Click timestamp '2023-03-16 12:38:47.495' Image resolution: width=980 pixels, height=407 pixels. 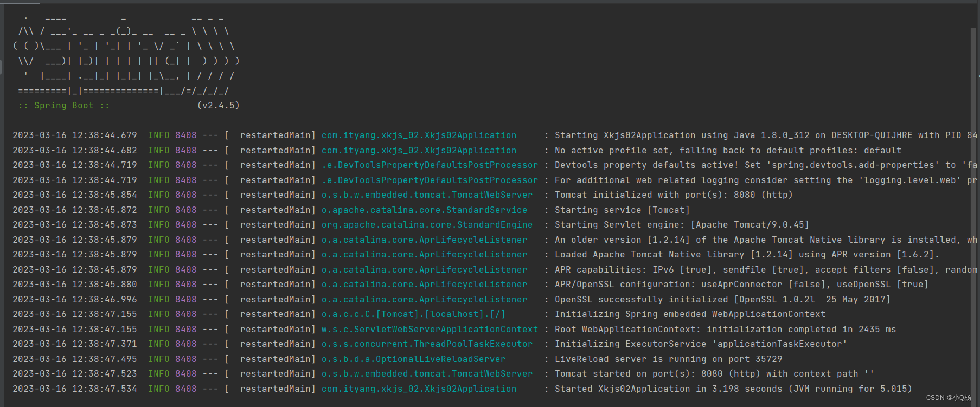(x=75, y=359)
